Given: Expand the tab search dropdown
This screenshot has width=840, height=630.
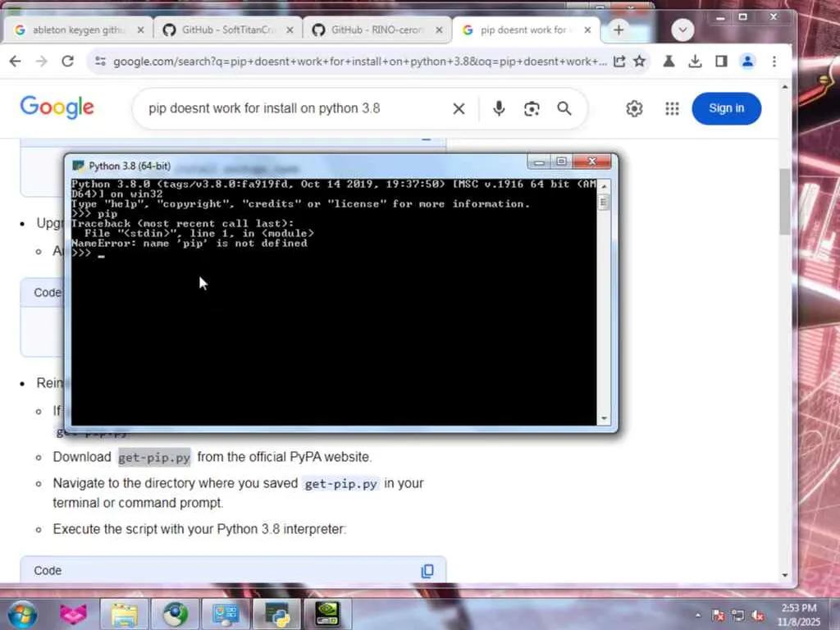Looking at the screenshot, I should tap(682, 30).
